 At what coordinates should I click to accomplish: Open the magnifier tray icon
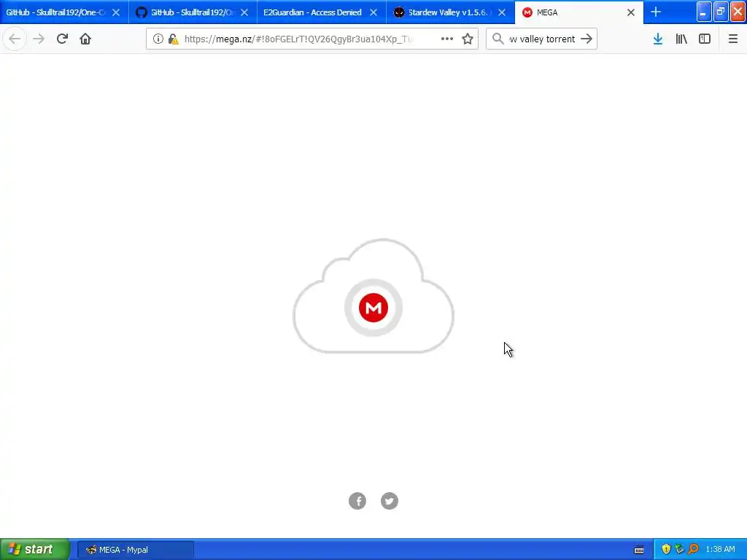pos(693,549)
